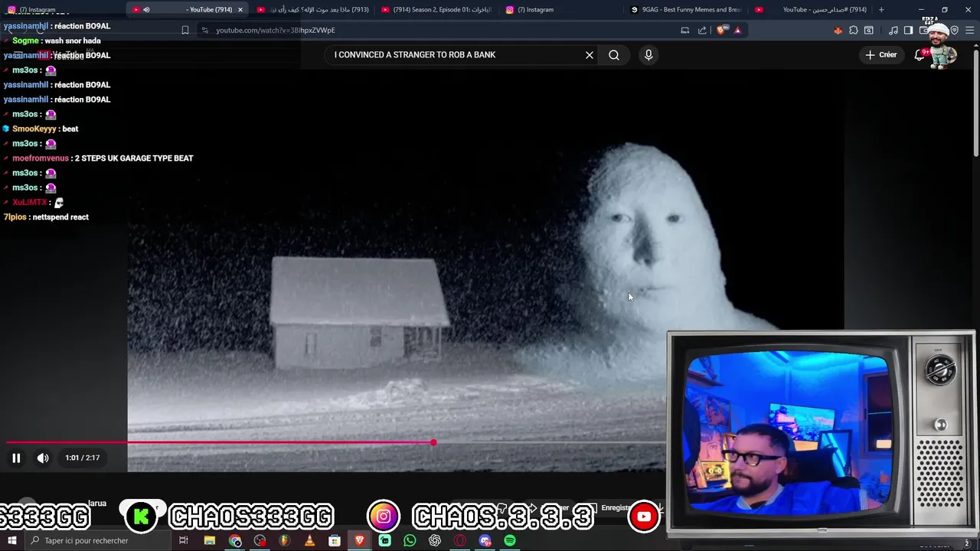Click the Kick logo in the overlay banner
Screen dimensions: 980x551
tap(142, 517)
